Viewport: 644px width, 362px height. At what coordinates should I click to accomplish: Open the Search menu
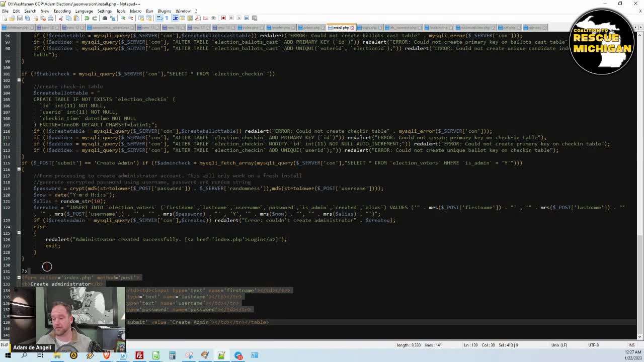[x=30, y=11]
